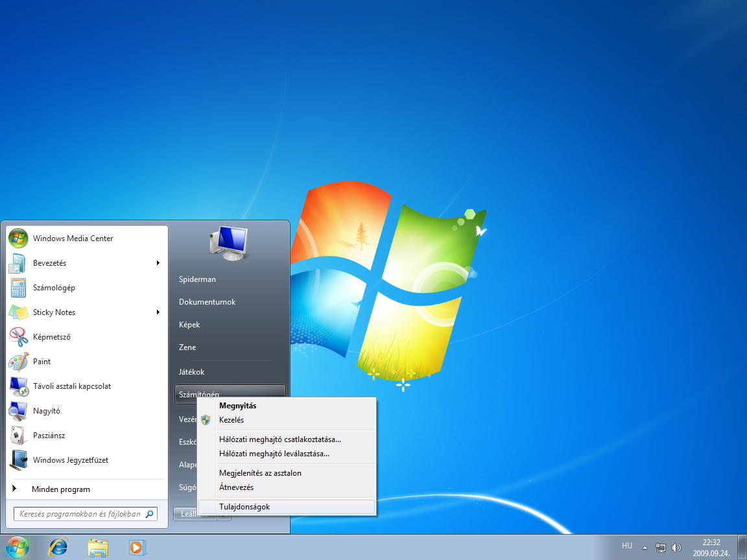Launch Paint from the Start menu

(x=41, y=362)
